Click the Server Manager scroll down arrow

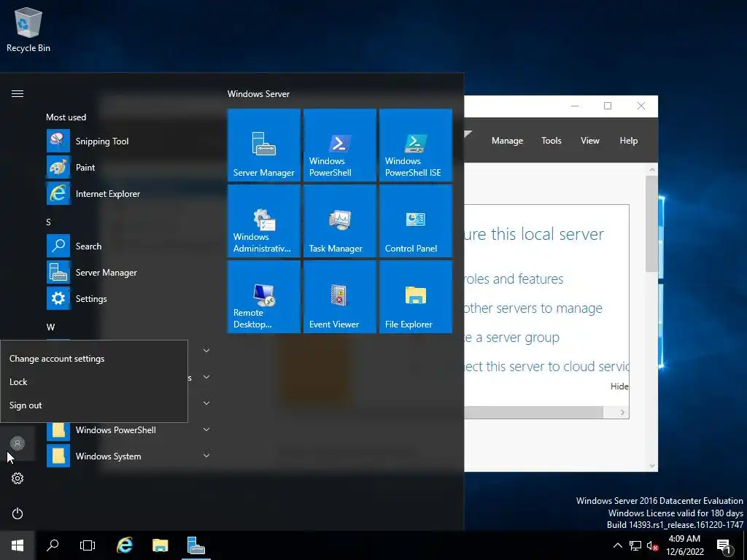[x=651, y=466]
